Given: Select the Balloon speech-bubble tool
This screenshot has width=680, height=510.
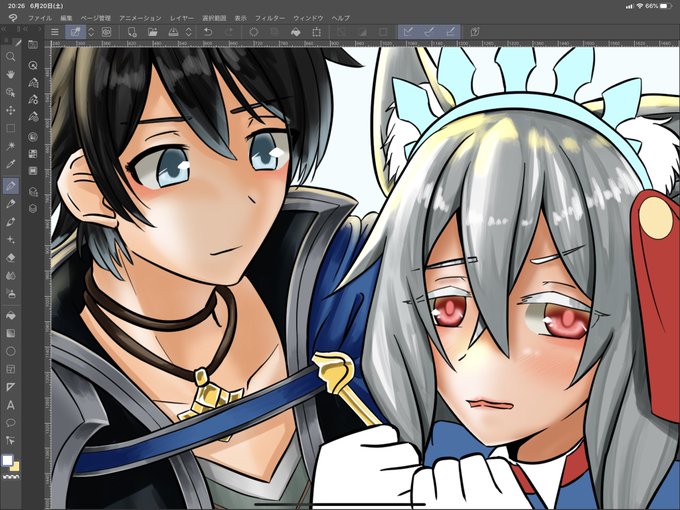Looking at the screenshot, I should [11, 423].
